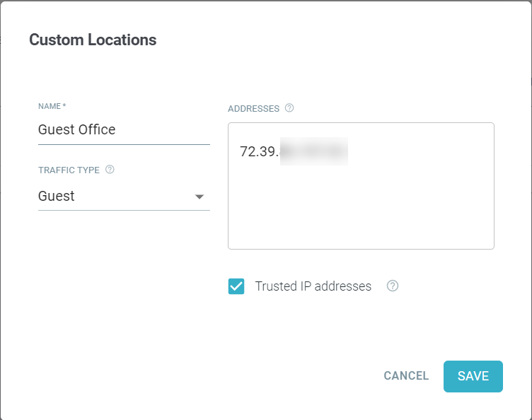Place cursor after the word Office
Viewport: 532px width, 420px height.
point(116,130)
